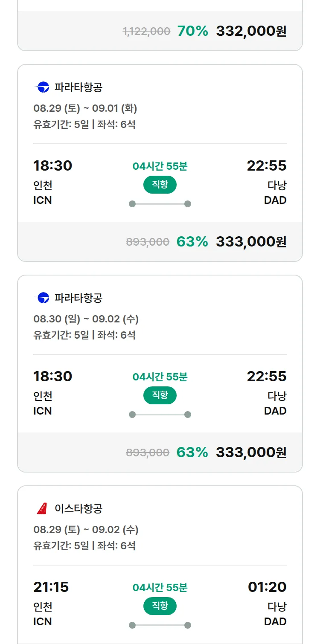Select the 이스타항공 airline name
The width and height of the screenshot is (320, 644).
[79, 508]
